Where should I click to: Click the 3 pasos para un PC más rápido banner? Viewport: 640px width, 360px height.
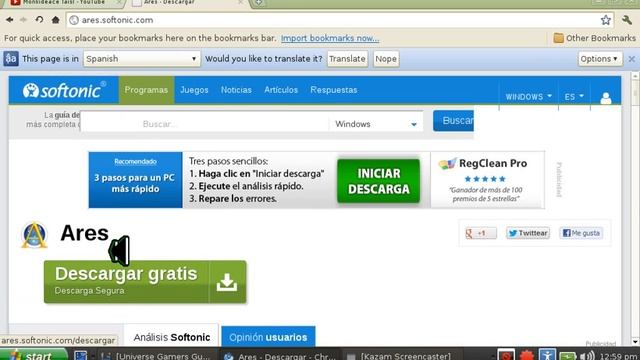(135, 180)
